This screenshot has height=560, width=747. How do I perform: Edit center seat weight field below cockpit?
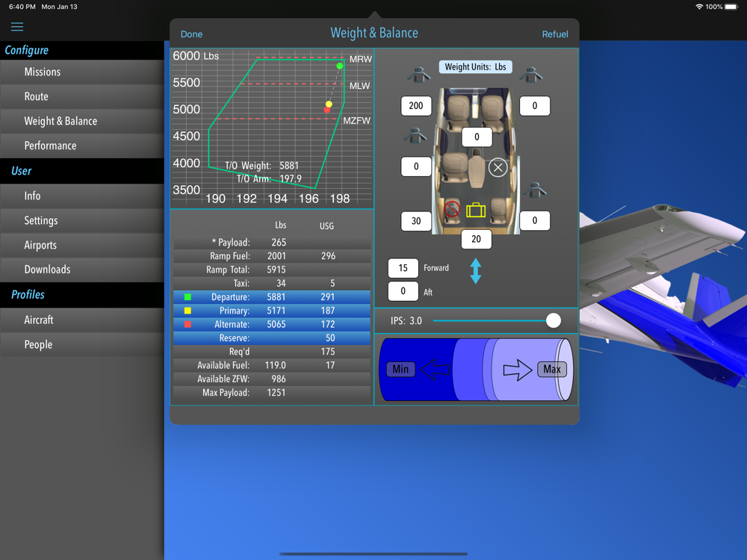point(477,137)
